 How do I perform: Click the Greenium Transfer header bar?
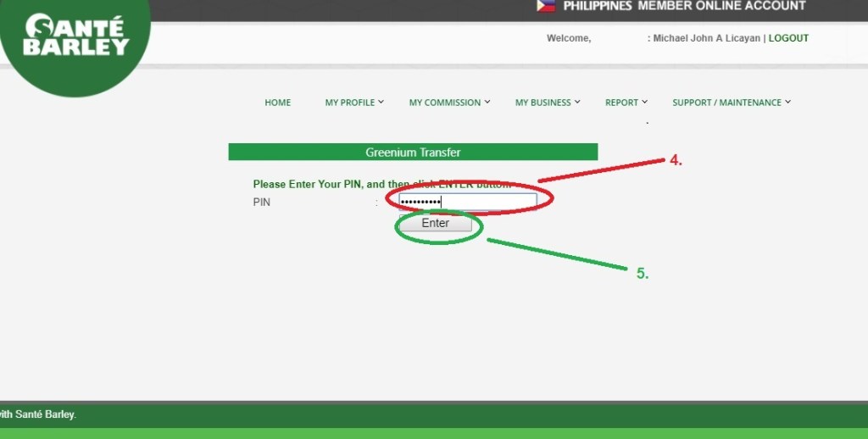pos(413,153)
